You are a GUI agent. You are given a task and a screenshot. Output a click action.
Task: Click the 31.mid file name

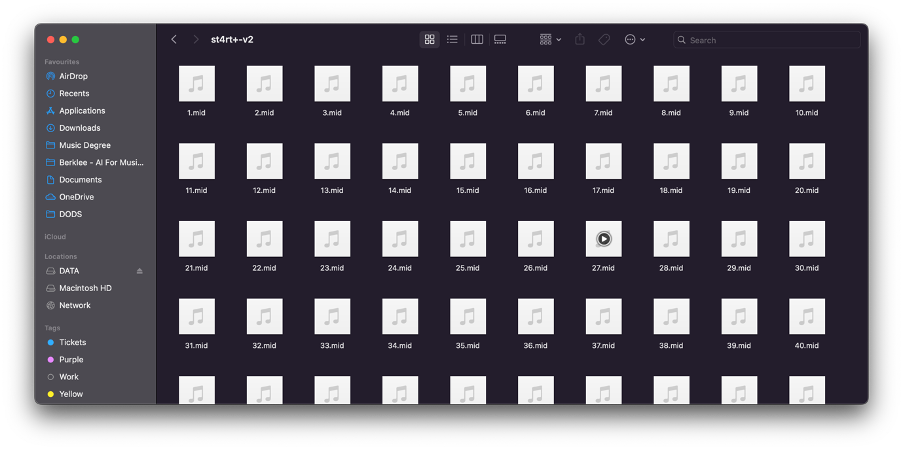pyautogui.click(x=197, y=346)
